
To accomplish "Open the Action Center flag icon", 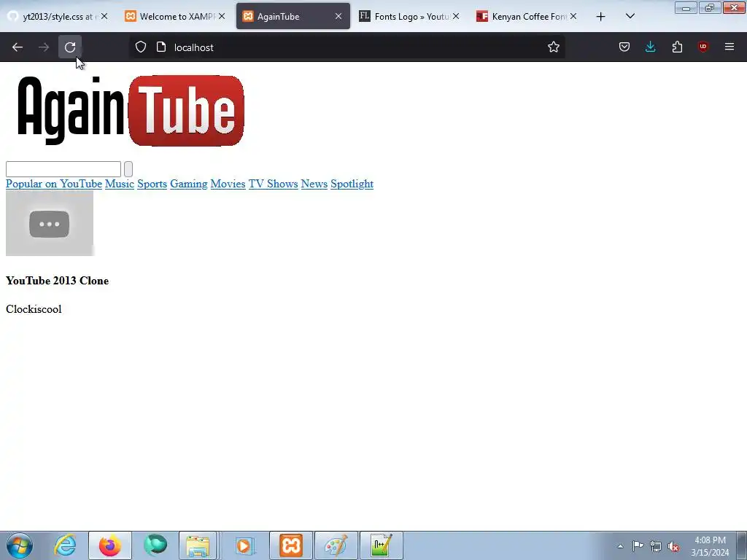I will (638, 546).
